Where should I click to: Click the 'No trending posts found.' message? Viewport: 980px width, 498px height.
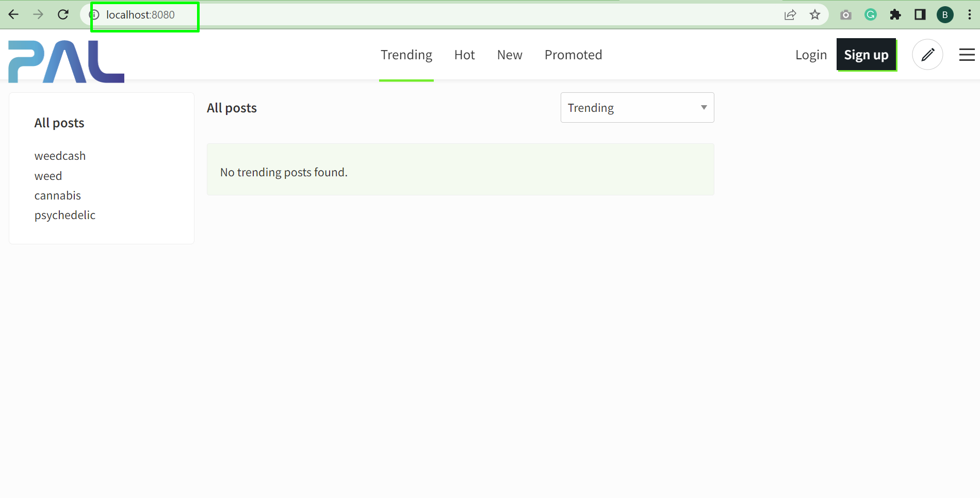pyautogui.click(x=284, y=172)
